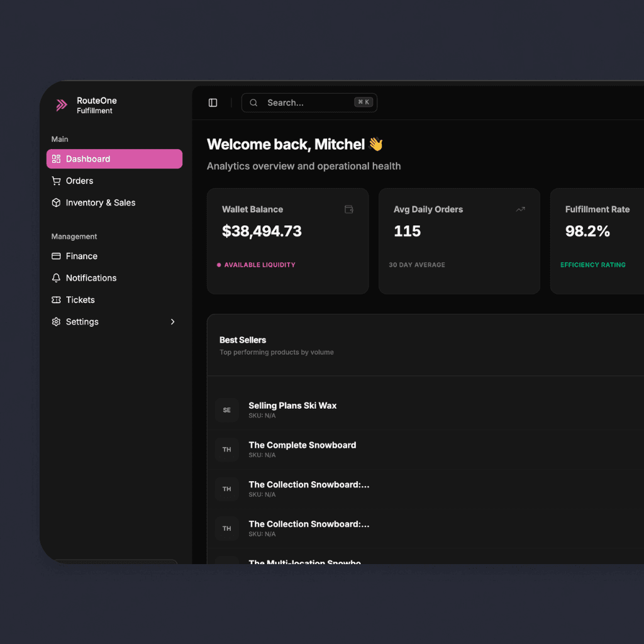
Task: Open The Complete Snowboard product row
Action: (302, 445)
